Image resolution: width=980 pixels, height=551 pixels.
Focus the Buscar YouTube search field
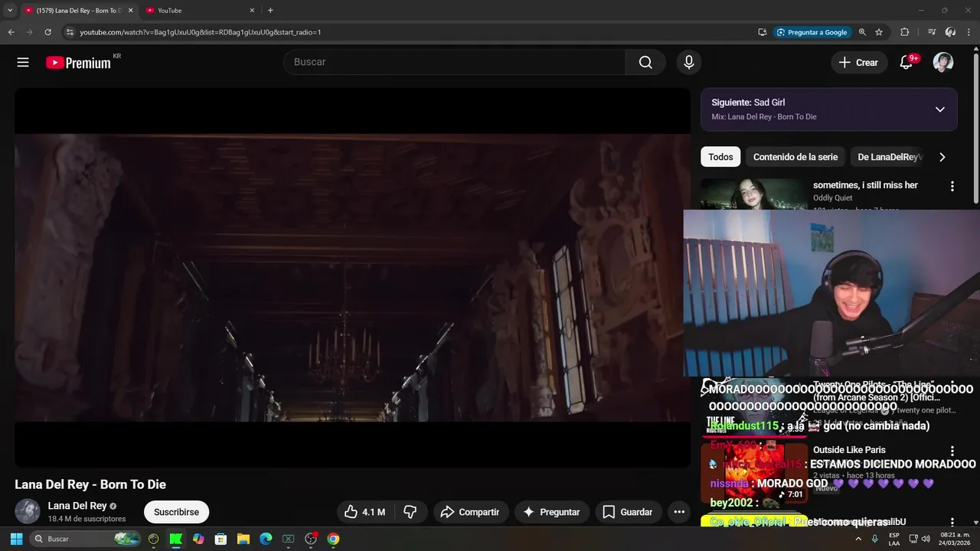click(455, 63)
